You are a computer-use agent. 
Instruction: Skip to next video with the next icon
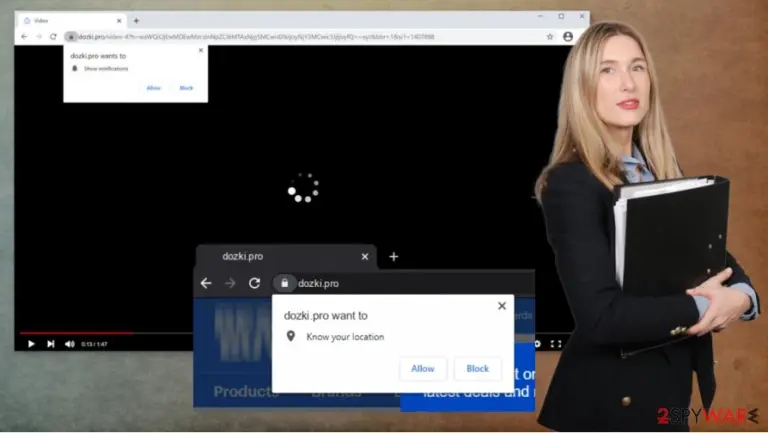[50, 344]
